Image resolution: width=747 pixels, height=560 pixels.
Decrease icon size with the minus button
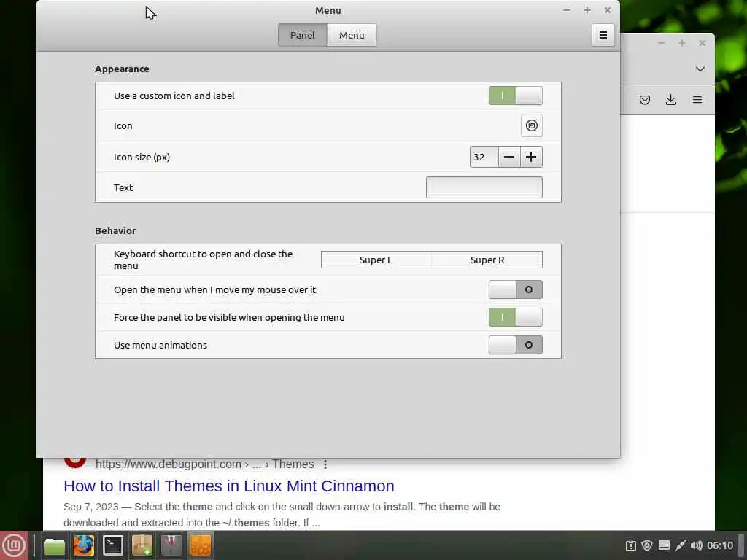pos(508,157)
